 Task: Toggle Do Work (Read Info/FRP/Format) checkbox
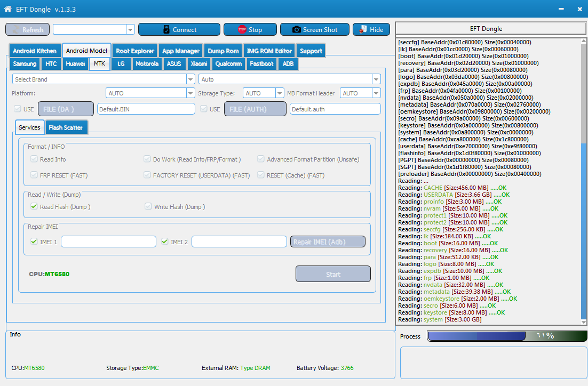tap(147, 159)
